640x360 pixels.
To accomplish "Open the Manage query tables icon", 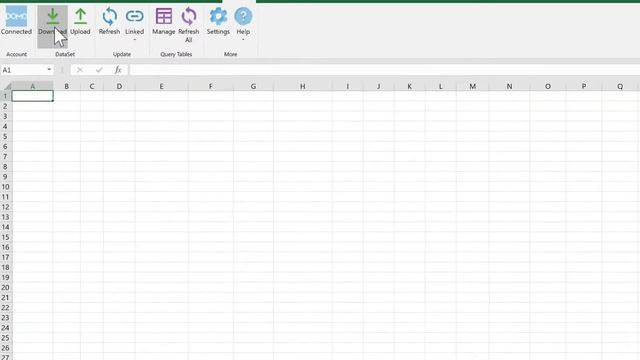I will 164,17.
